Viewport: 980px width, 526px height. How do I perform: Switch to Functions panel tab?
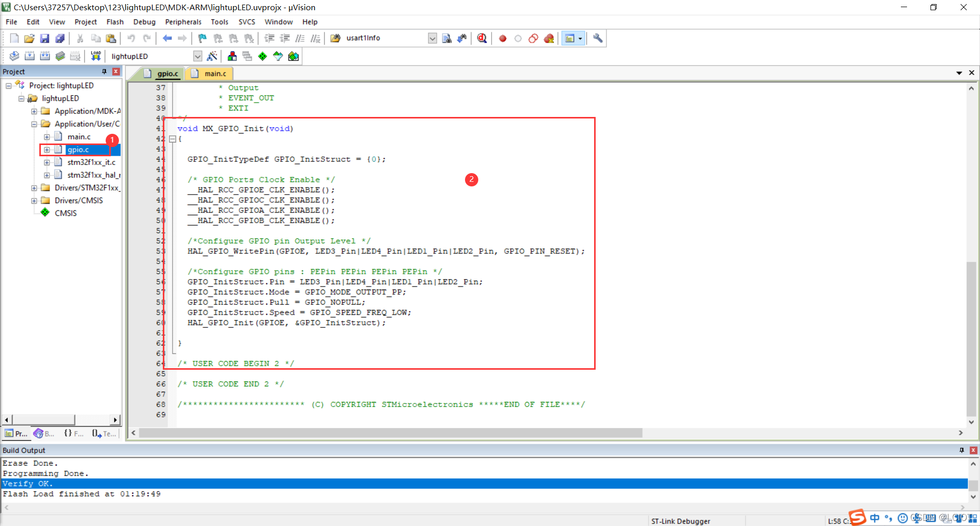[x=74, y=434]
